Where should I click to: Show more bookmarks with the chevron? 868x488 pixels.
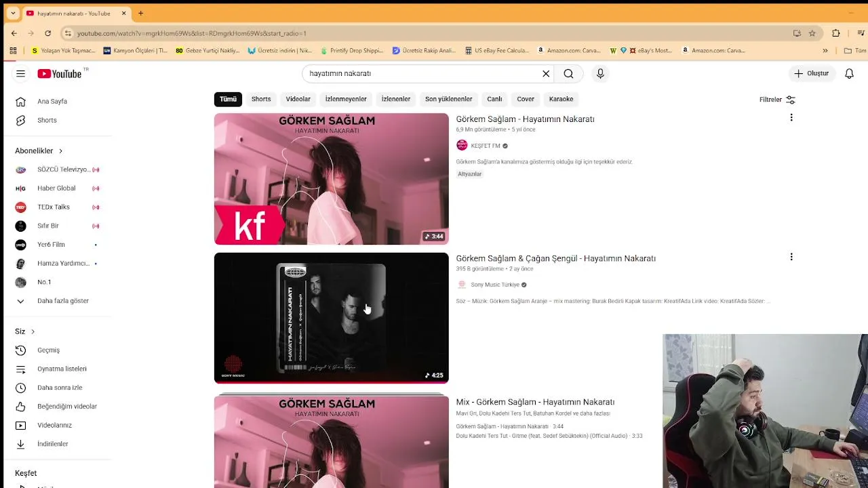pyautogui.click(x=825, y=50)
